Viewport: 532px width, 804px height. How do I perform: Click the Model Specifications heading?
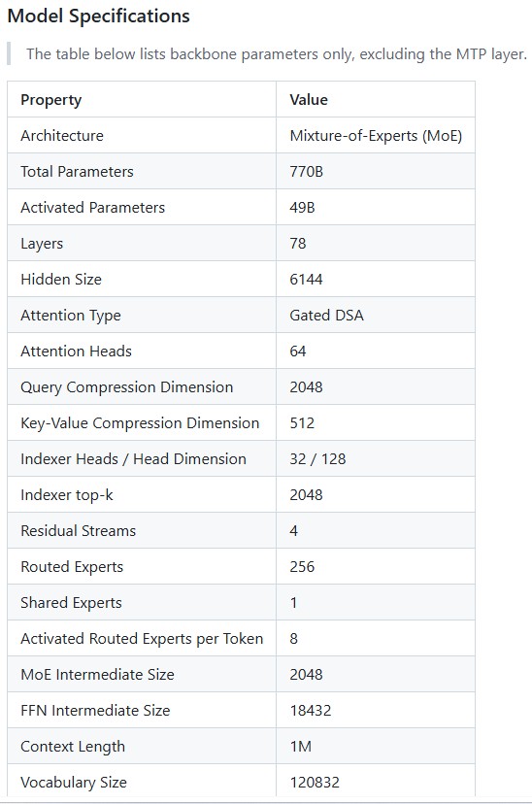tap(98, 16)
